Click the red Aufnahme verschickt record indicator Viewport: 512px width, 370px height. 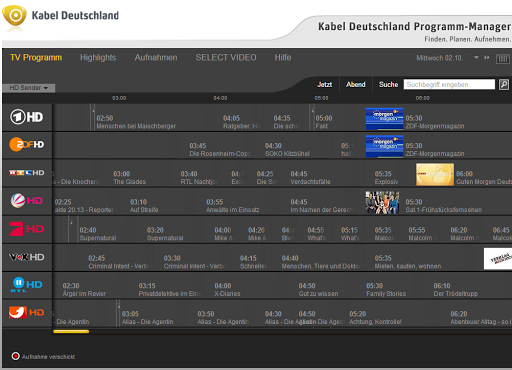15,356
